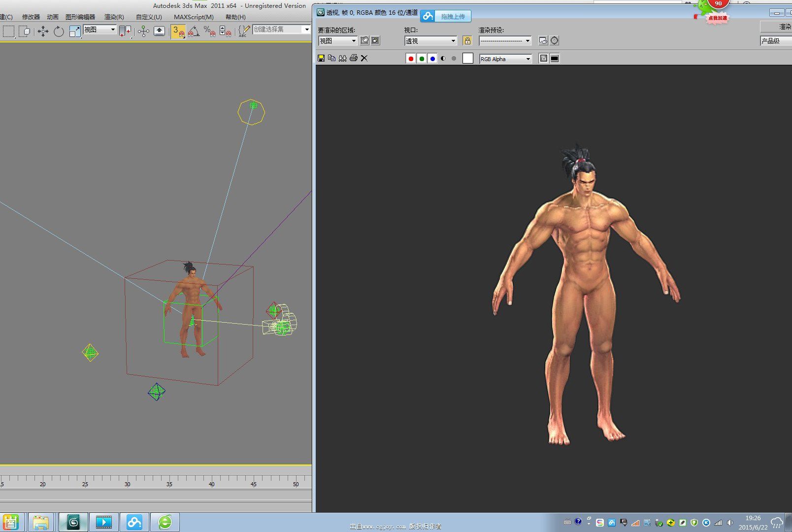
Task: Toggle the Lock to Viewport padlock
Action: pyautogui.click(x=467, y=40)
